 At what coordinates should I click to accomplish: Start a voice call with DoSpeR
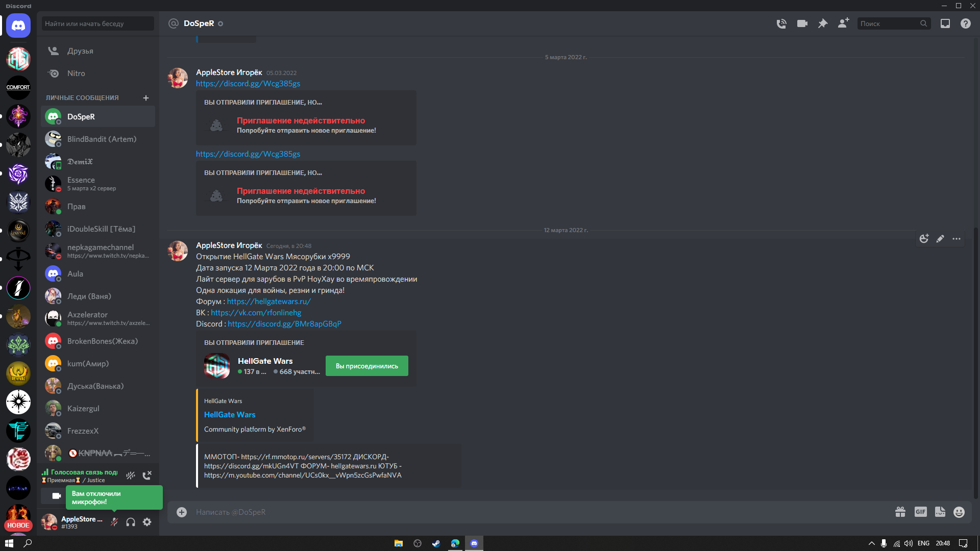[x=781, y=23]
